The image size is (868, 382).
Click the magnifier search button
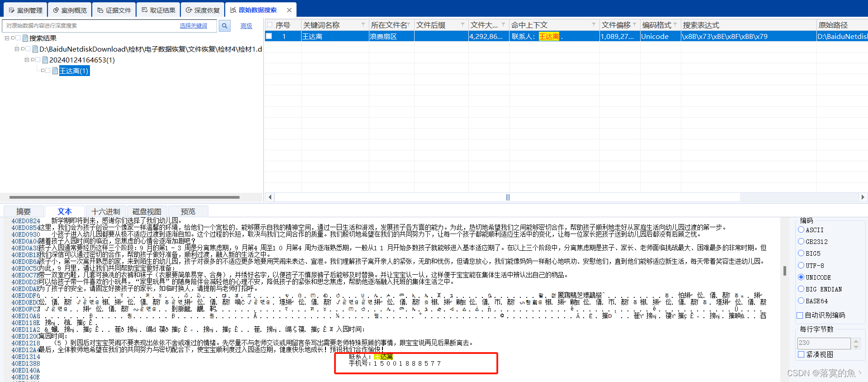(x=224, y=26)
